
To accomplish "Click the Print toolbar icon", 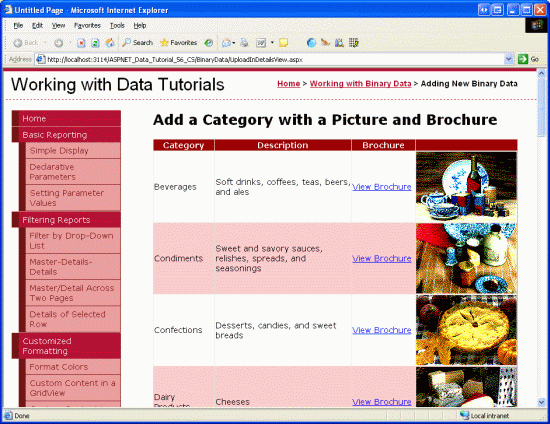I will pyautogui.click(x=244, y=43).
